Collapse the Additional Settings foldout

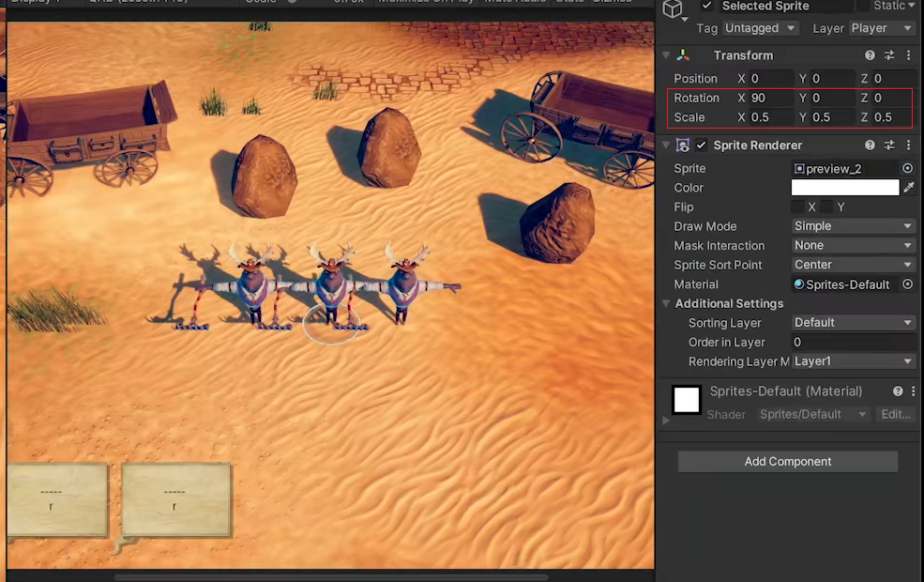[666, 304]
